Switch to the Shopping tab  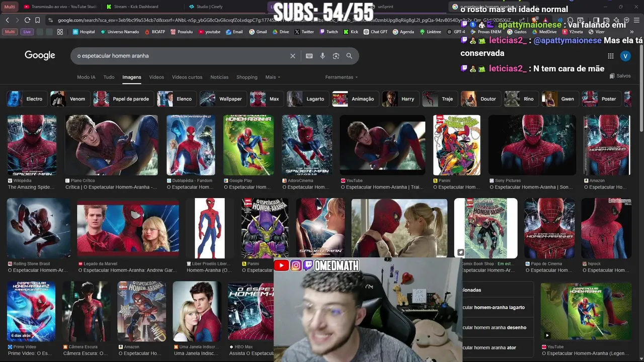coord(247,77)
